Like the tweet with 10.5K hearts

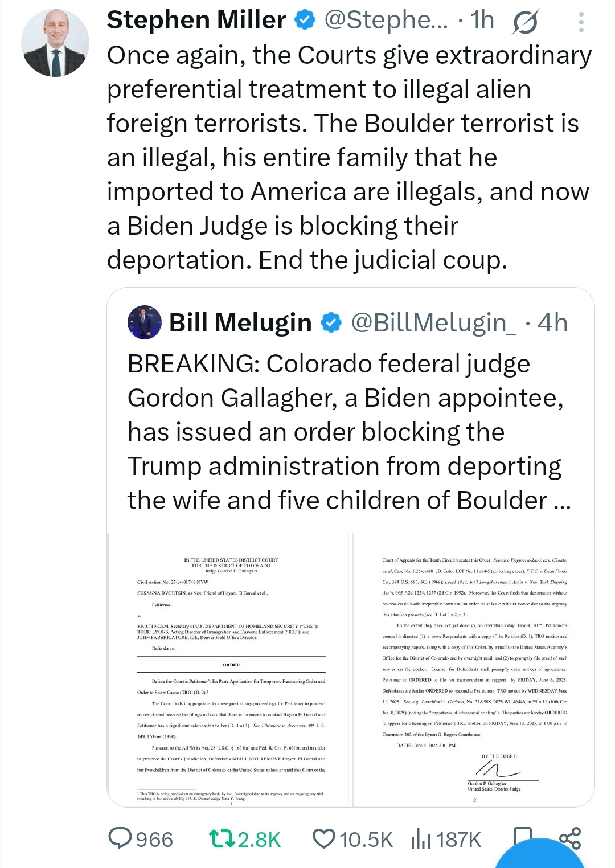pyautogui.click(x=324, y=838)
